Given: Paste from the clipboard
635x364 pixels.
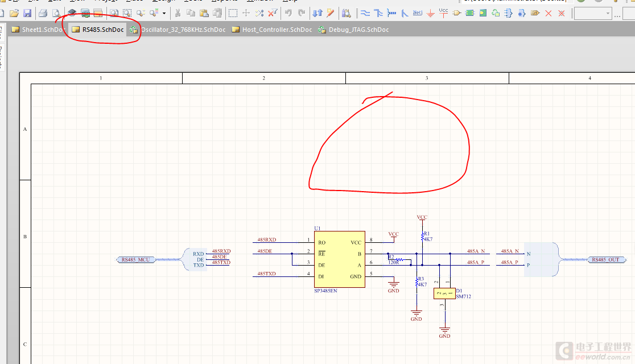Looking at the screenshot, I should pos(204,13).
